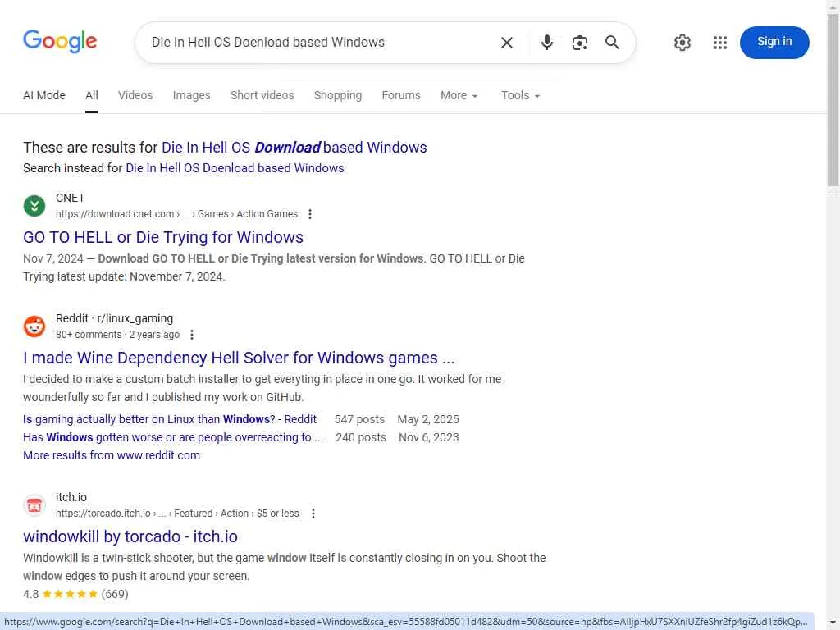Switch to AI Mode tab
The height and width of the screenshot is (630, 840).
tap(44, 95)
